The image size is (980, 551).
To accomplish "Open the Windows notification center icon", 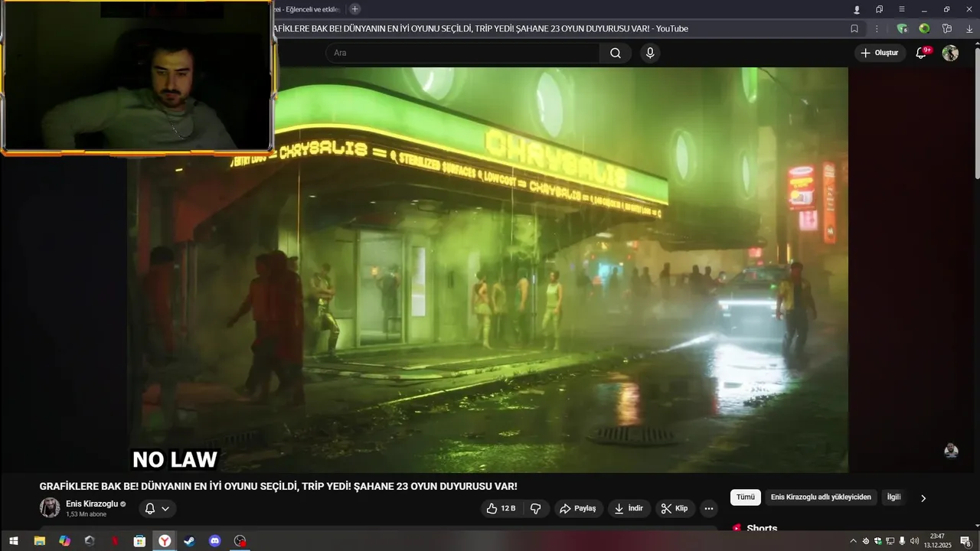I will tap(966, 541).
